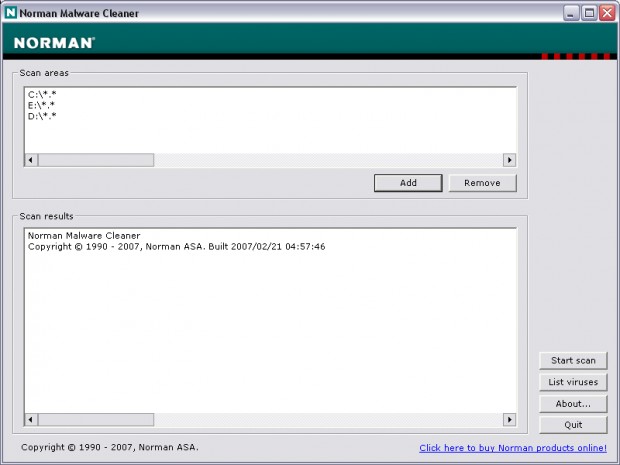The height and width of the screenshot is (465, 620).
Task: Click the Remove button
Action: 482,183
